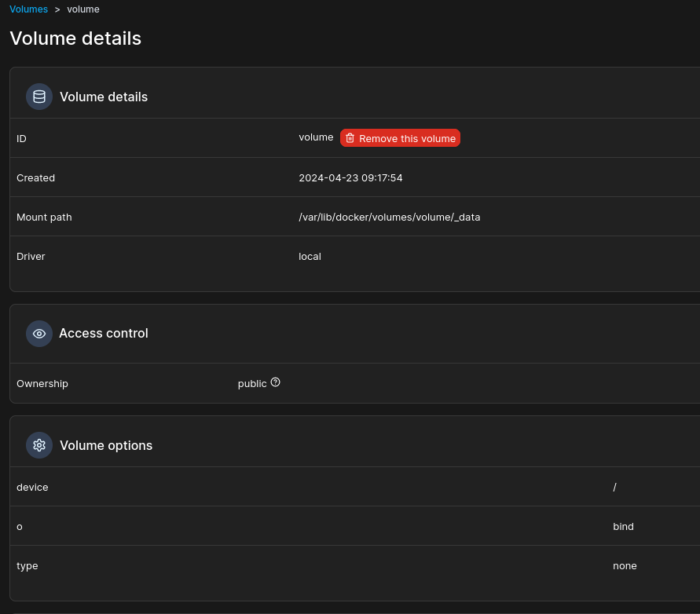This screenshot has height=614, width=700.
Task: Click the help icon next to public
Action: 276,382
